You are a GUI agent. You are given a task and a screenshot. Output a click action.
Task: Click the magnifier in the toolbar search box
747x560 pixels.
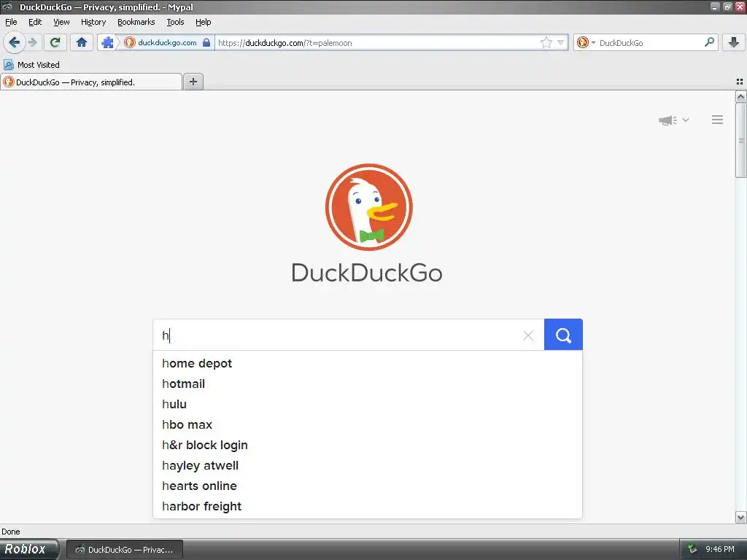pos(709,42)
